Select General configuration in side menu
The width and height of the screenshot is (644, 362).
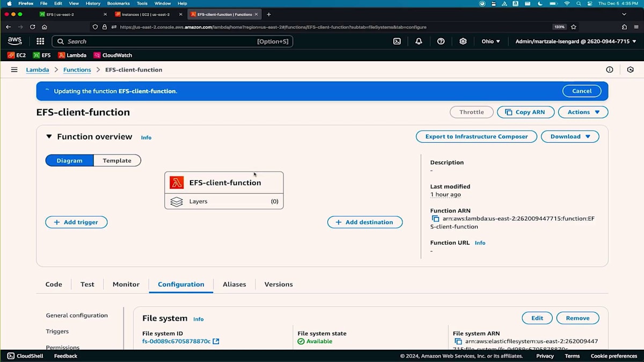pyautogui.click(x=77, y=315)
